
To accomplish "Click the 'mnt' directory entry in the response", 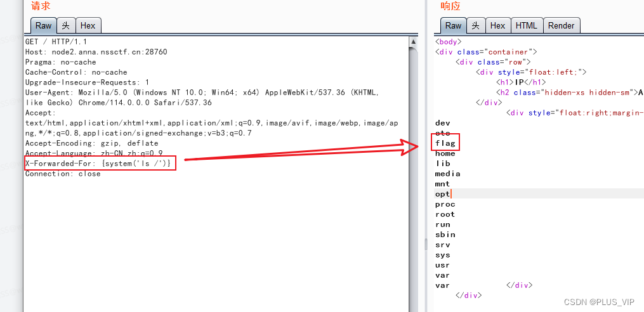I will tap(443, 184).
